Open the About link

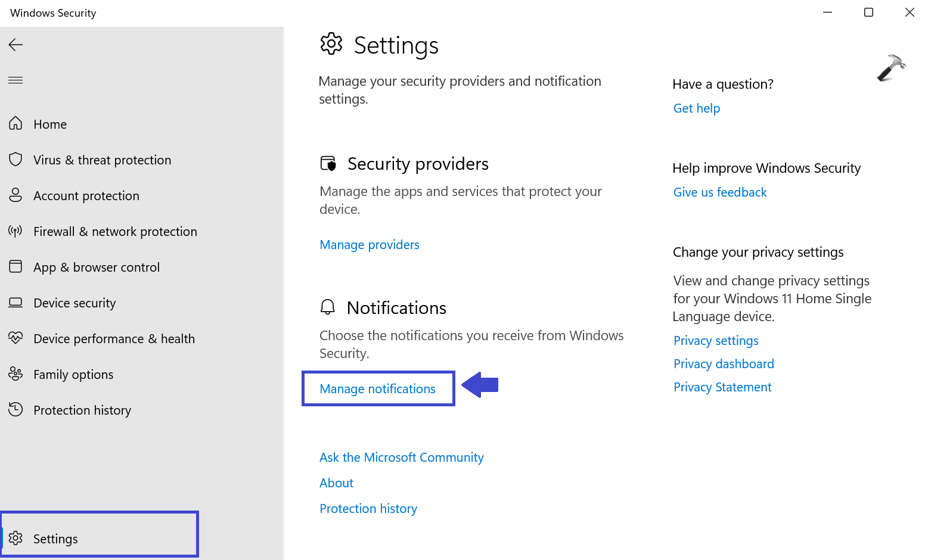336,483
